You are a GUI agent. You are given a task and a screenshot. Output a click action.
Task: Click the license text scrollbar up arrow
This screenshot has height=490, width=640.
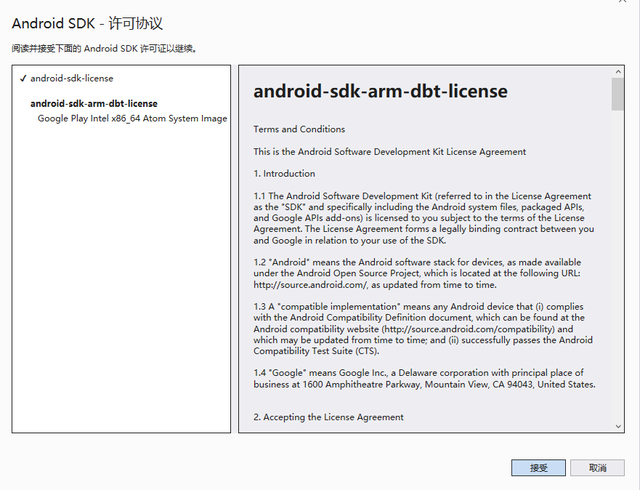point(618,72)
